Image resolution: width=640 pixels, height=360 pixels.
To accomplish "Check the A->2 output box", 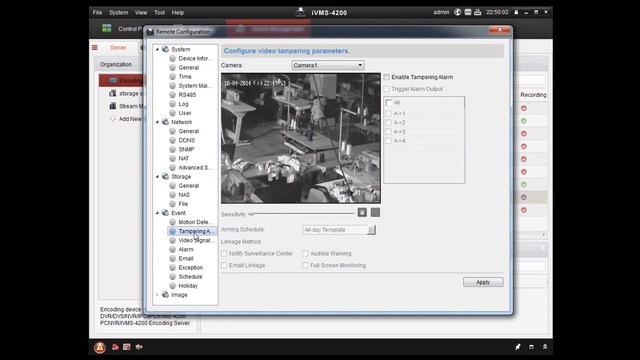I will (x=389, y=122).
